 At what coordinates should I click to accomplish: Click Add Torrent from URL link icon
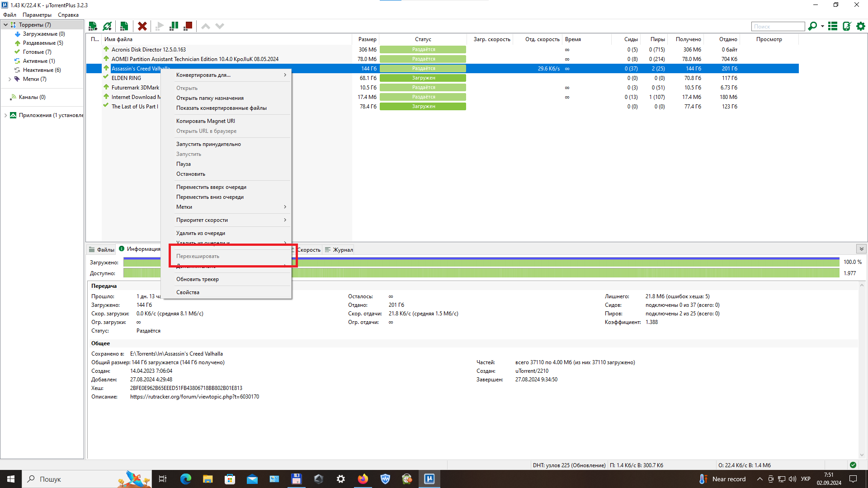click(x=107, y=26)
